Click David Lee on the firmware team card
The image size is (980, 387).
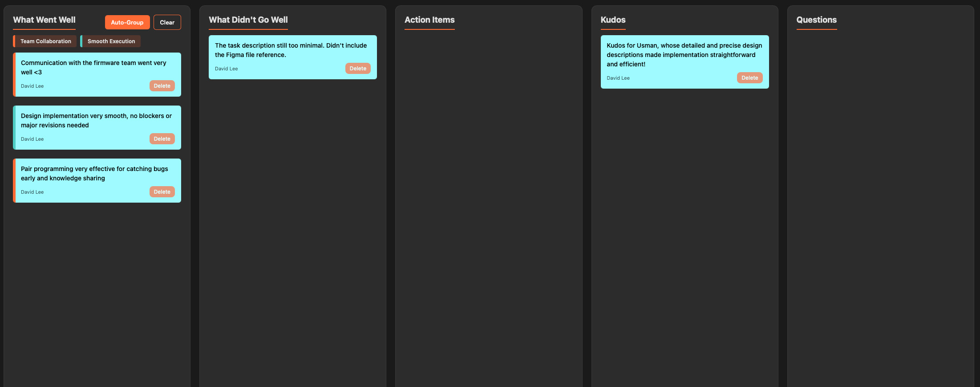coord(32,86)
